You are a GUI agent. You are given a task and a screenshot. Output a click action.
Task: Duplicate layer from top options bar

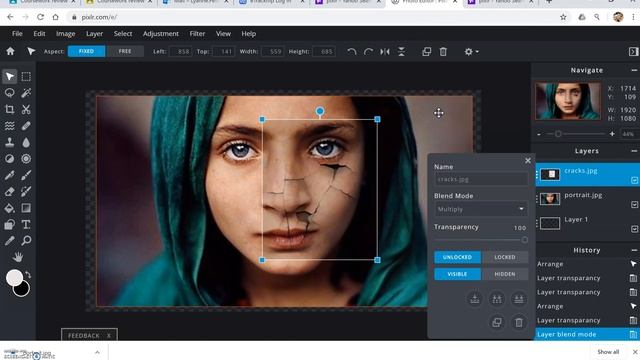(x=427, y=51)
